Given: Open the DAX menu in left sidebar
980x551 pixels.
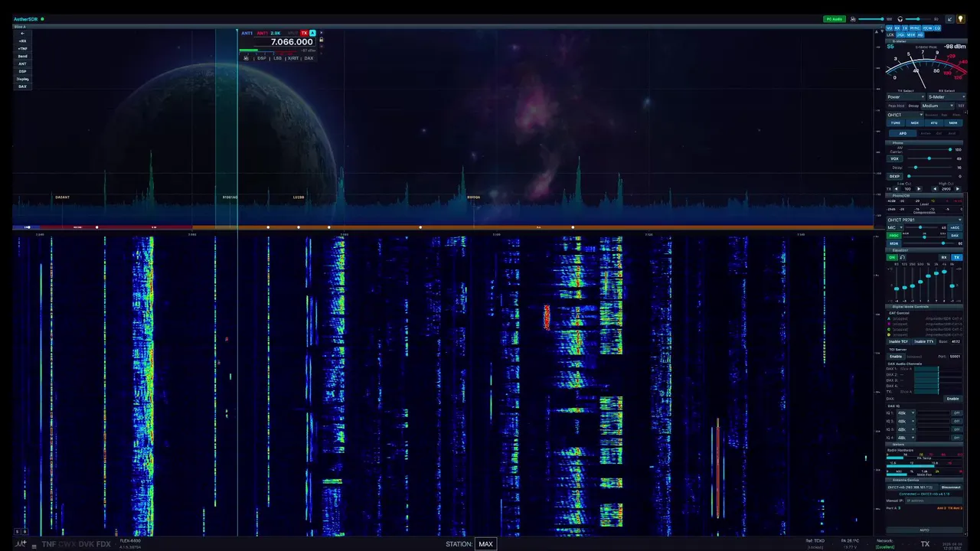Looking at the screenshot, I should coord(22,86).
